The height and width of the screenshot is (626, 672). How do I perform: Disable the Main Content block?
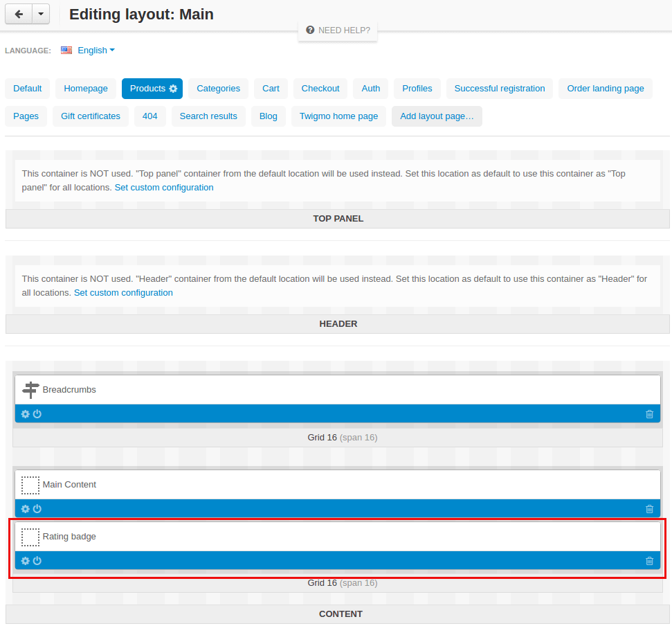click(x=37, y=509)
